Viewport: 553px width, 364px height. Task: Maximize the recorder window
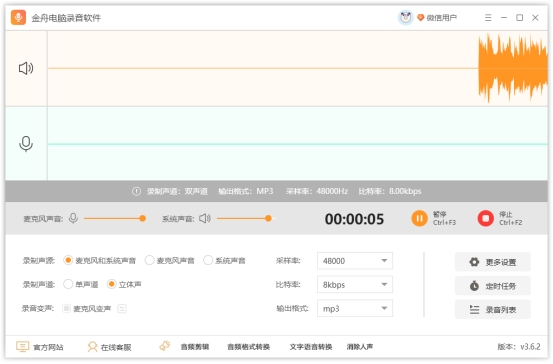[519, 18]
